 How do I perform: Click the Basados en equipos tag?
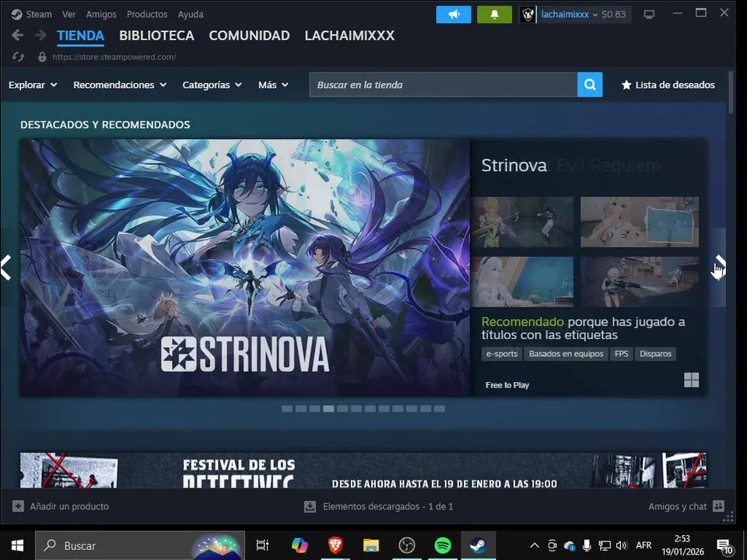[x=566, y=354]
